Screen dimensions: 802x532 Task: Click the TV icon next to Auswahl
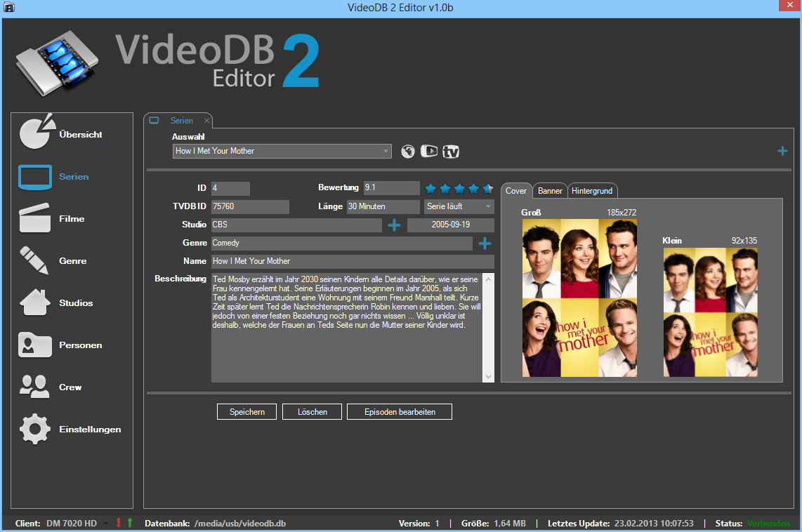pyautogui.click(x=451, y=152)
